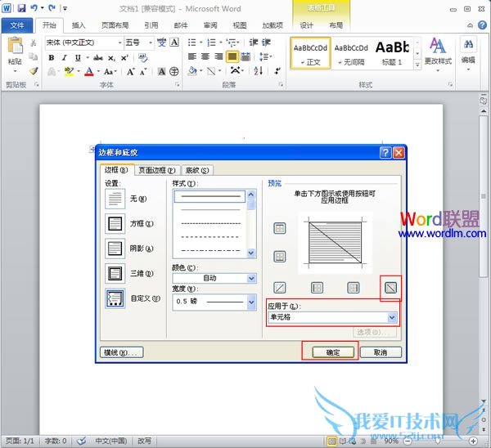The width and height of the screenshot is (491, 448).
Task: Select the 三维 (3-D) border setting
Action: coord(115,273)
